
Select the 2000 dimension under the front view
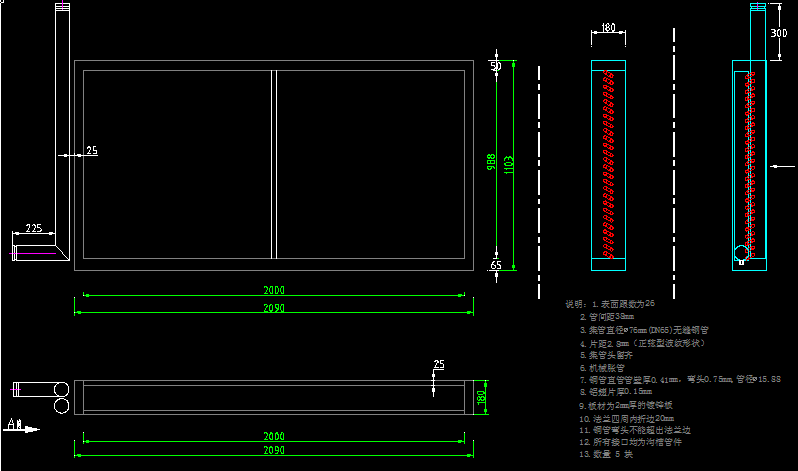(x=273, y=290)
